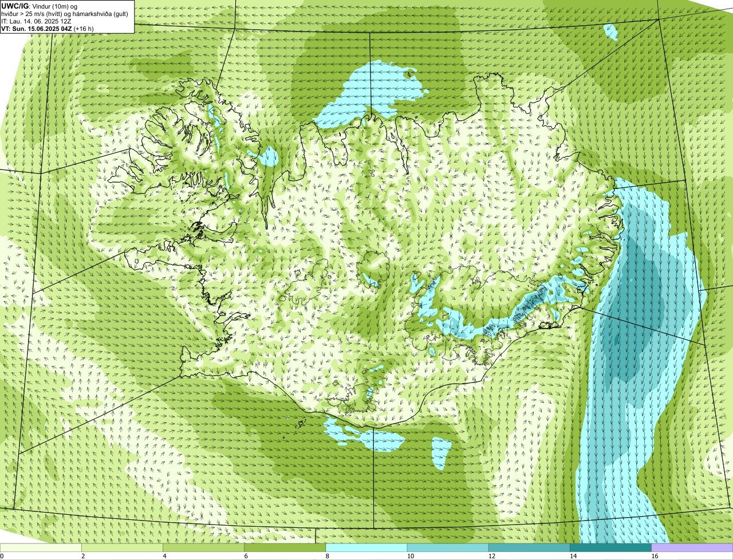The image size is (733, 560).
Task: Click the 8–10 m/s light cyan legend swatch
Action: pyautogui.click(x=366, y=548)
